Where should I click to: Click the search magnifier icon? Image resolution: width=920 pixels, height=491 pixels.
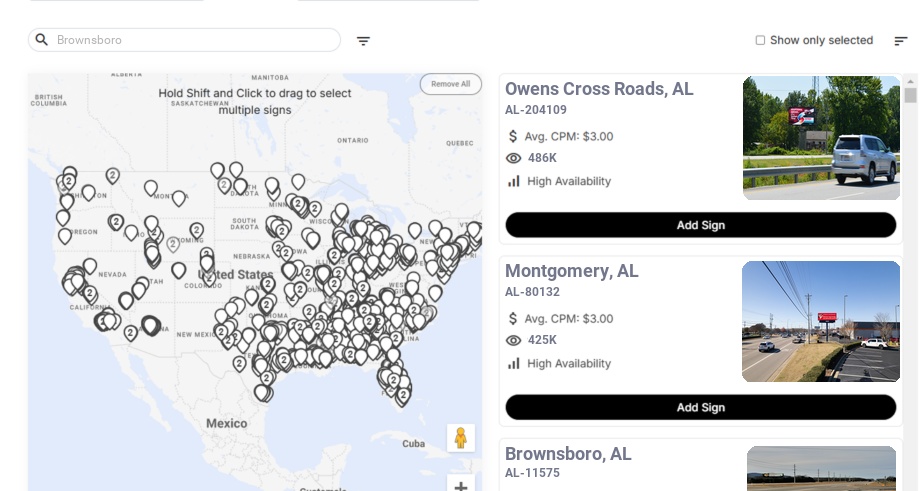(42, 40)
